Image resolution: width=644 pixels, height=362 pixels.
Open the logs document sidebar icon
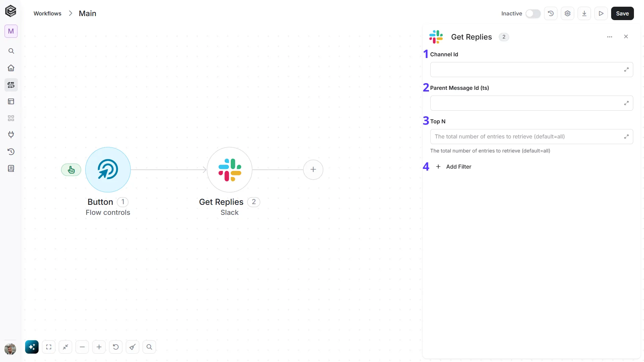click(11, 168)
